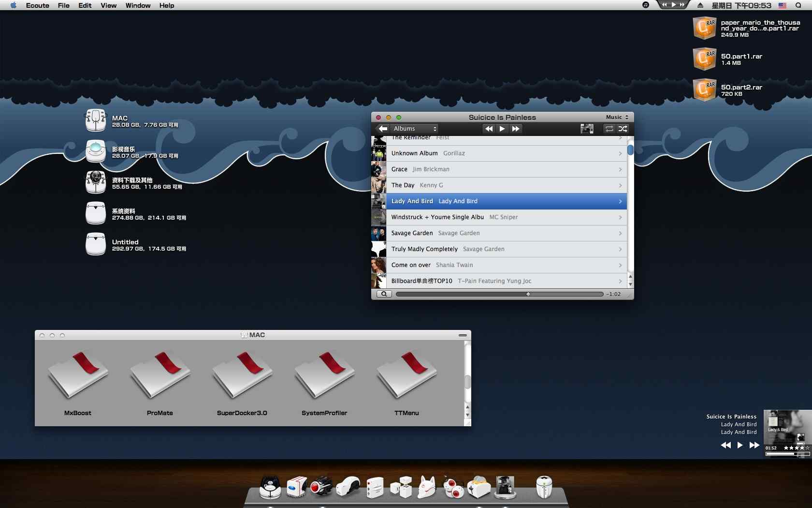Skip to next track in the Ecoute toolbar
Viewport: 812px width, 508px height.
coord(516,129)
